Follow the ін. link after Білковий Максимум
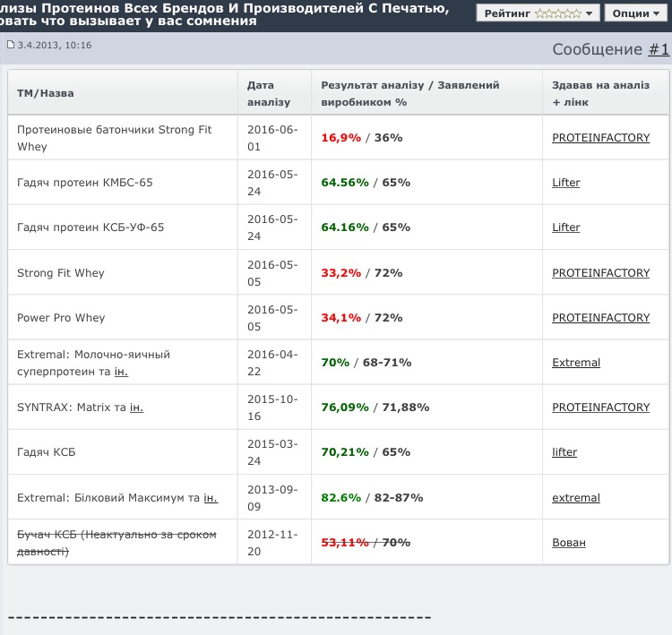 point(211,498)
